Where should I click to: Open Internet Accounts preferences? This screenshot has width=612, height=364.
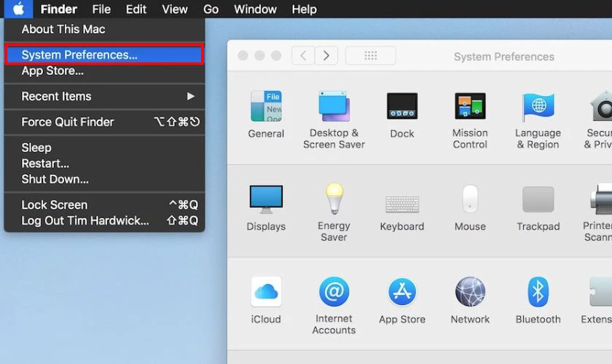coord(334,306)
